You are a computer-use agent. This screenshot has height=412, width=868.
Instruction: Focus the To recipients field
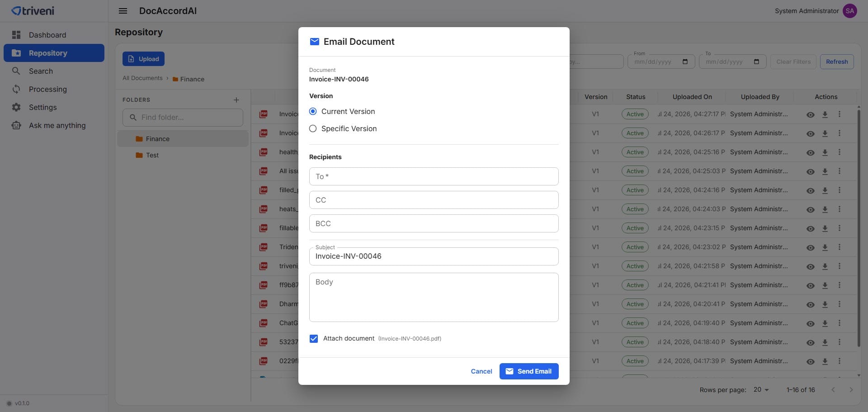[434, 176]
